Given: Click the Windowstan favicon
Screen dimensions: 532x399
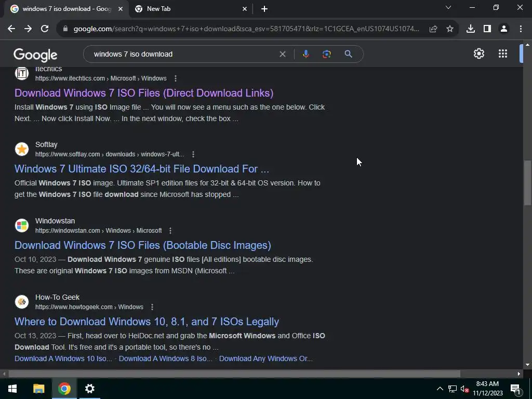Looking at the screenshot, I should (x=22, y=225).
